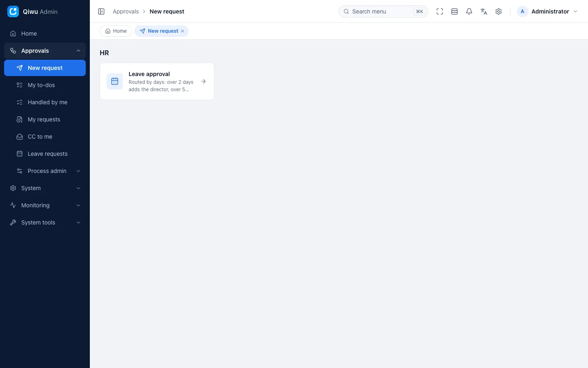The image size is (588, 368).
Task: Click the Approvals breadcrumb link
Action: click(x=126, y=11)
